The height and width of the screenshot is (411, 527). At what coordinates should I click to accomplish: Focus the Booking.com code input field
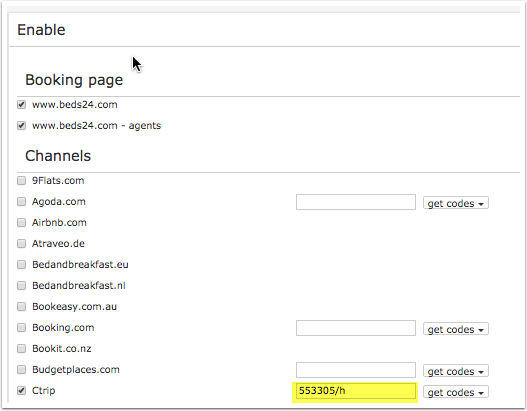pyautogui.click(x=356, y=328)
